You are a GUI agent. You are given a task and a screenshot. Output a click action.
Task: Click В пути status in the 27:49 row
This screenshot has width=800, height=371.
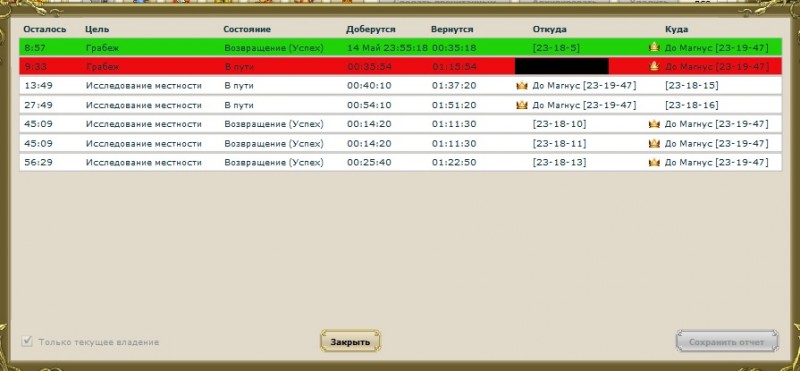click(x=239, y=105)
